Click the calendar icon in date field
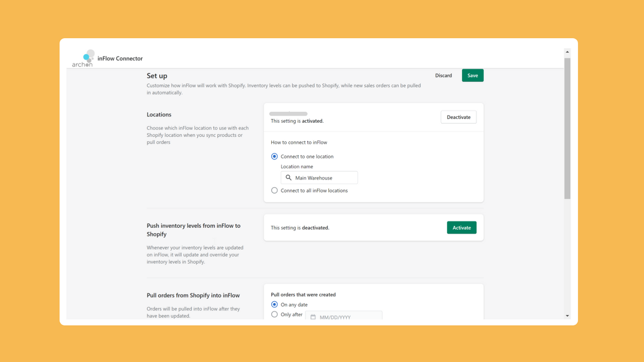The image size is (644, 362). (x=313, y=317)
